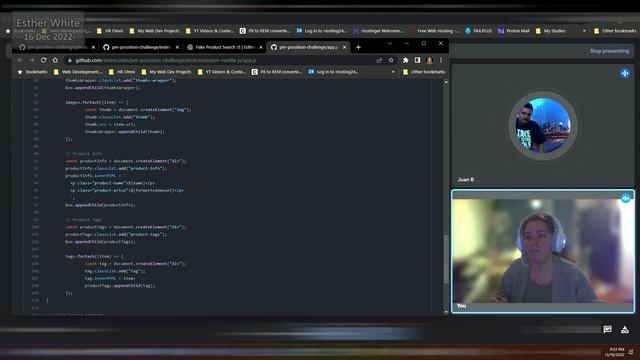This screenshot has width=640, height=360.
Task: Open the FAX.PLUS bookmark
Action: (x=478, y=31)
